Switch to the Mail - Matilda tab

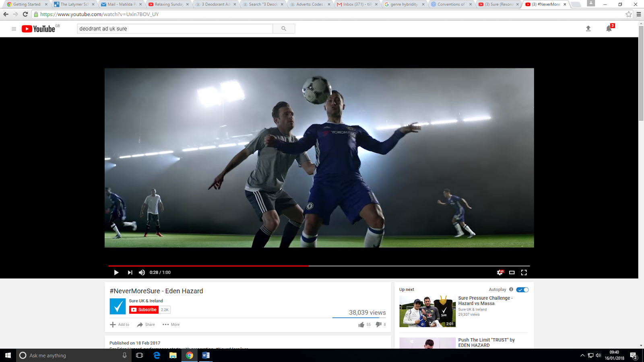coord(121,4)
